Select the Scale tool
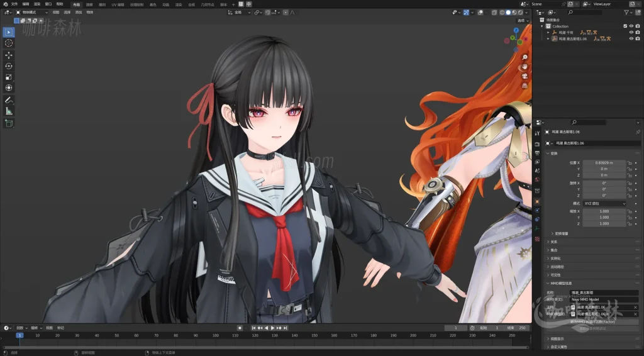The height and width of the screenshot is (356, 644). pos(9,77)
